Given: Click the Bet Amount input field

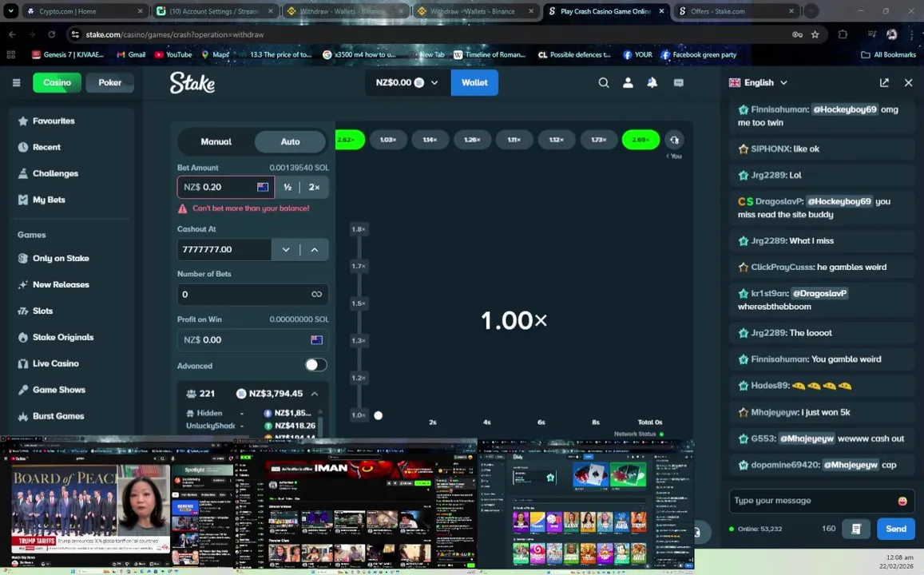Looking at the screenshot, I should click(226, 187).
